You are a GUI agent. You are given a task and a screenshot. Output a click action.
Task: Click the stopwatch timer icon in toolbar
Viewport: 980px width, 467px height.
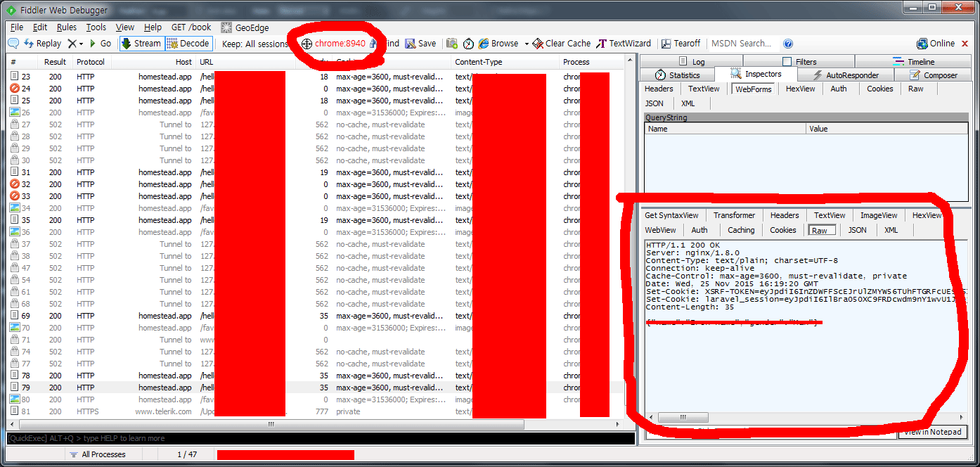(x=468, y=44)
